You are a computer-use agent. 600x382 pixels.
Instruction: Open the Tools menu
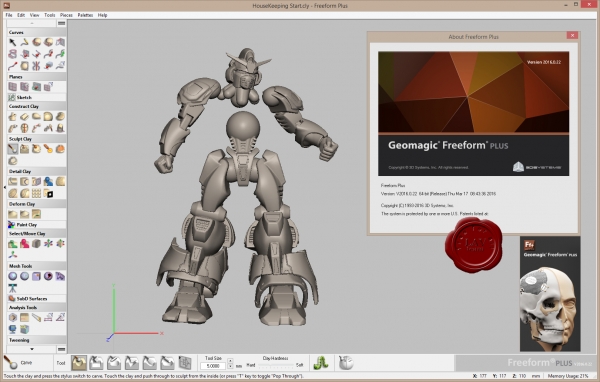(x=50, y=15)
